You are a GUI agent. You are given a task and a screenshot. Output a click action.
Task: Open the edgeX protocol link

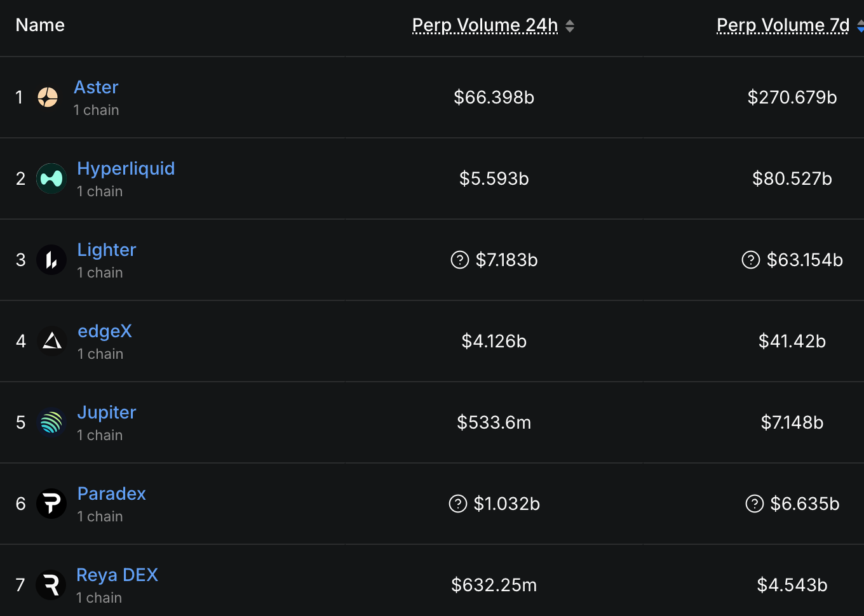coord(105,331)
